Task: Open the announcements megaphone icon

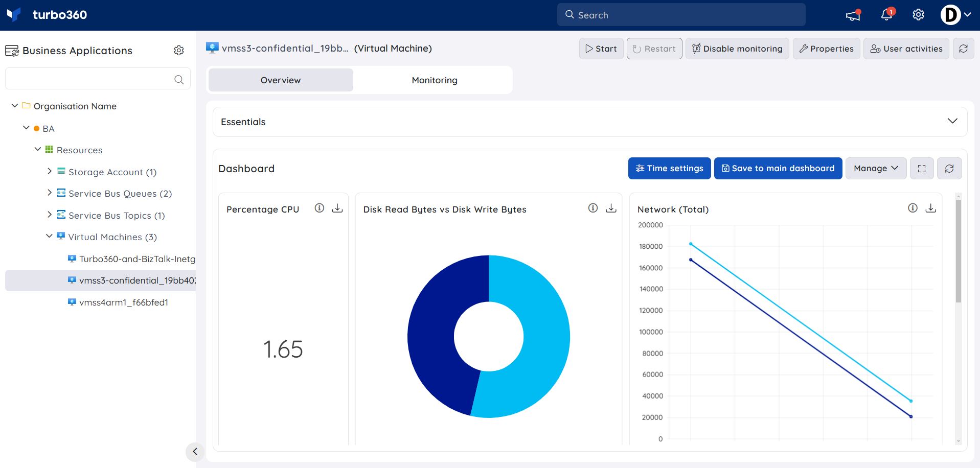Action: coord(853,15)
